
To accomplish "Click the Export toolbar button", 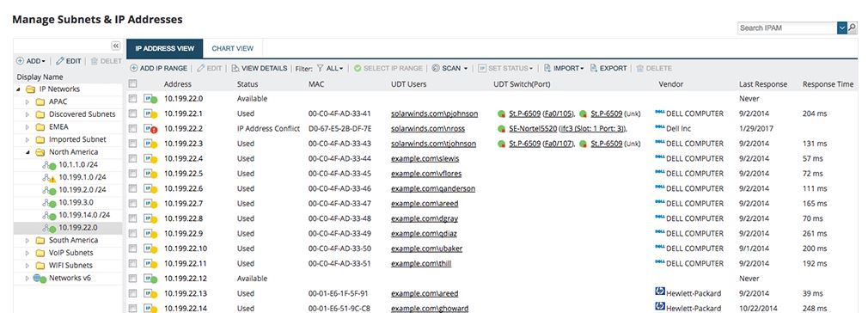I will 608,68.
